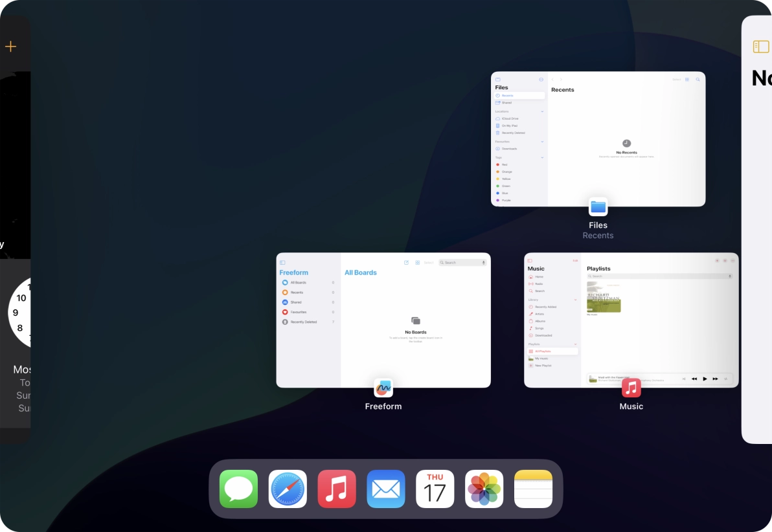Open the Notes app in dock
This screenshot has height=532, width=772.
[533, 489]
